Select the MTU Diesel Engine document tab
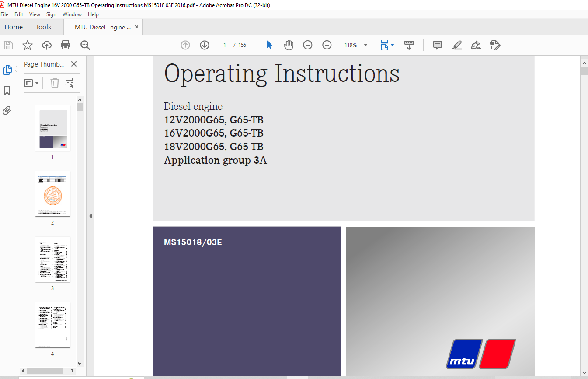Screen dimensions: 588x379 103,27
